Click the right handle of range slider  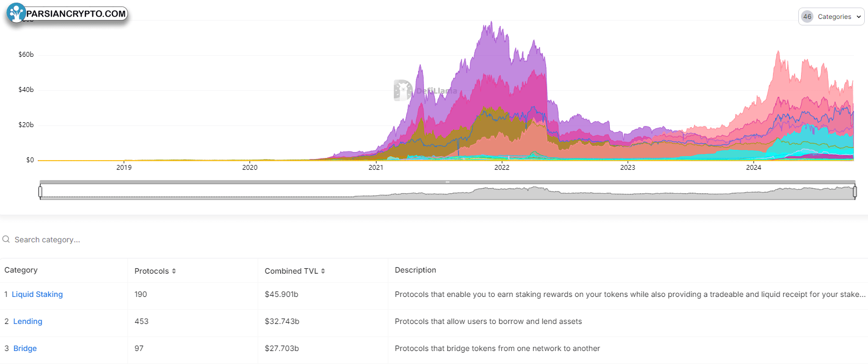(854, 191)
